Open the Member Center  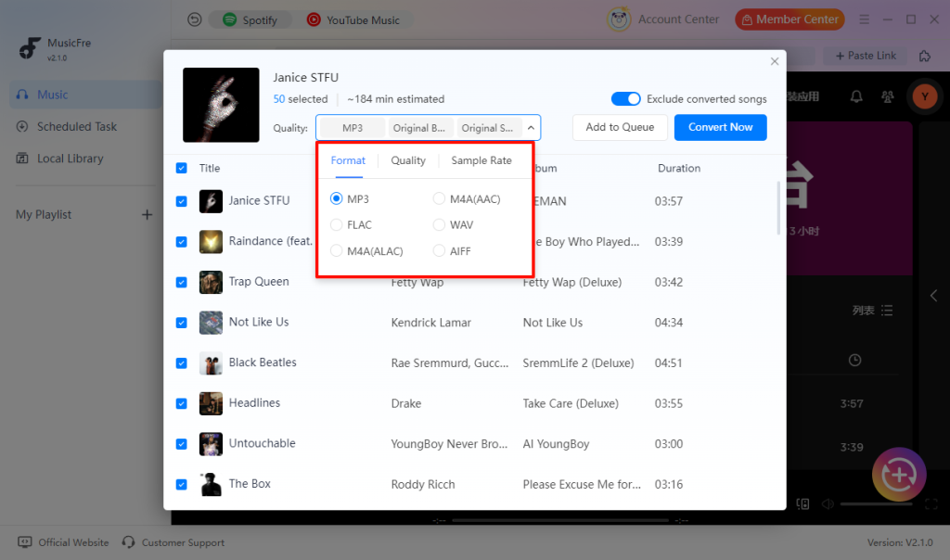(x=790, y=19)
